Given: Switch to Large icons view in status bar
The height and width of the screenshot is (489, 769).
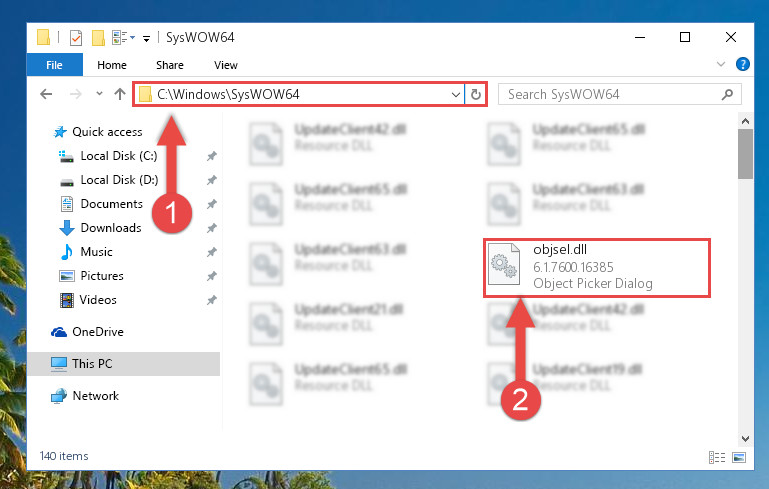Looking at the screenshot, I should tap(739, 457).
